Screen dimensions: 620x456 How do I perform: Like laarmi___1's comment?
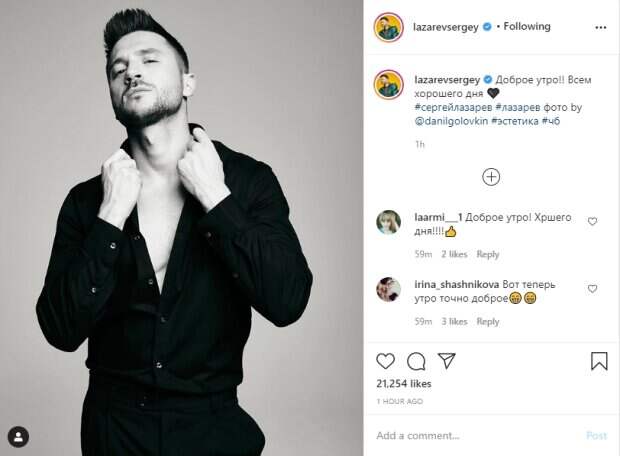(x=592, y=221)
